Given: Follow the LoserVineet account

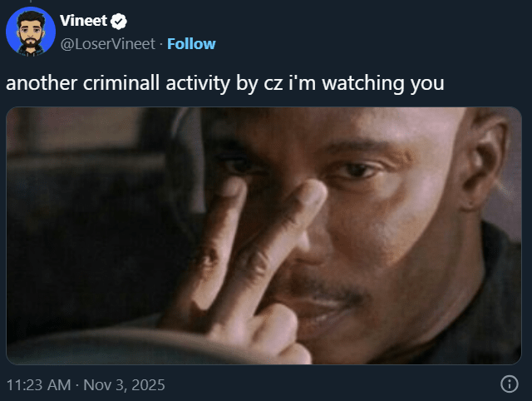Looking at the screenshot, I should click(x=191, y=44).
